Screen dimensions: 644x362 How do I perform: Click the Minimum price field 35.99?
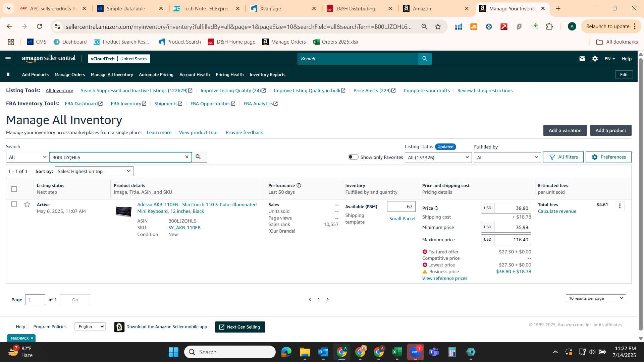513,227
